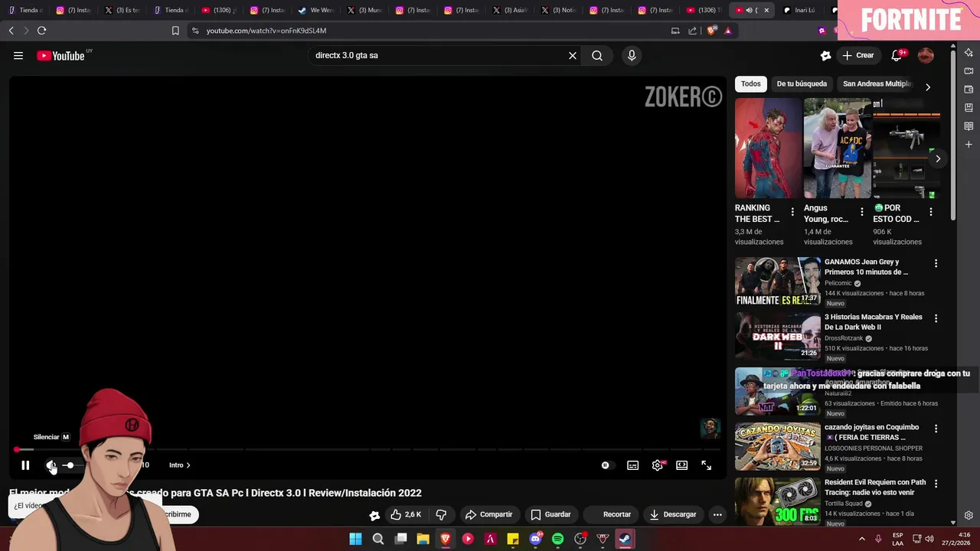The image size is (980, 551).
Task: Adjust the player volume slider
Action: [73, 465]
